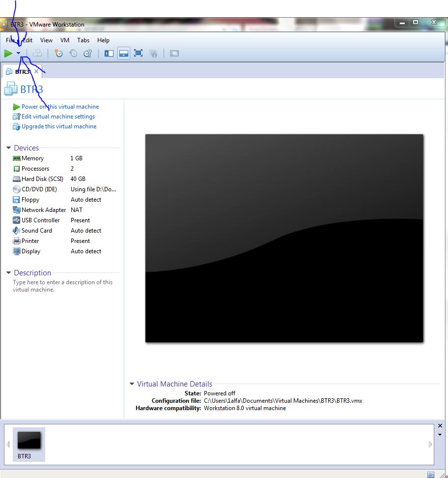Select the CD/DVD (IDE) device icon
This screenshot has width=448, height=478.
coord(16,189)
